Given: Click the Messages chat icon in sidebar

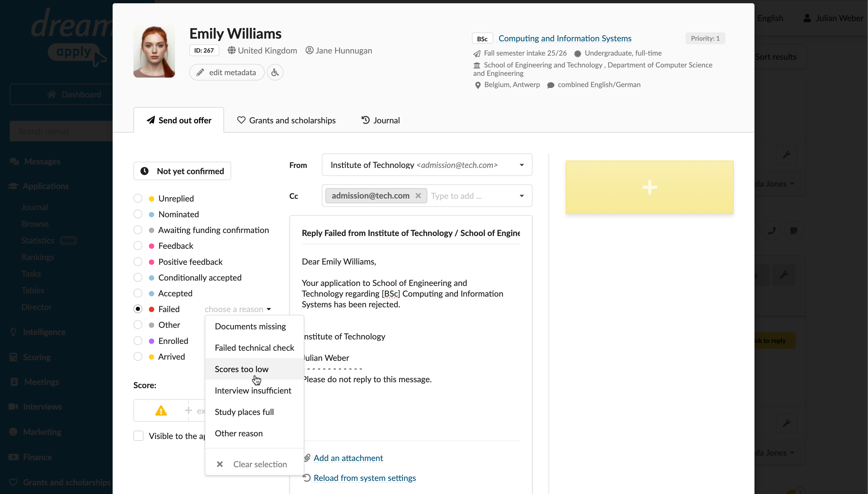Looking at the screenshot, I should point(14,161).
